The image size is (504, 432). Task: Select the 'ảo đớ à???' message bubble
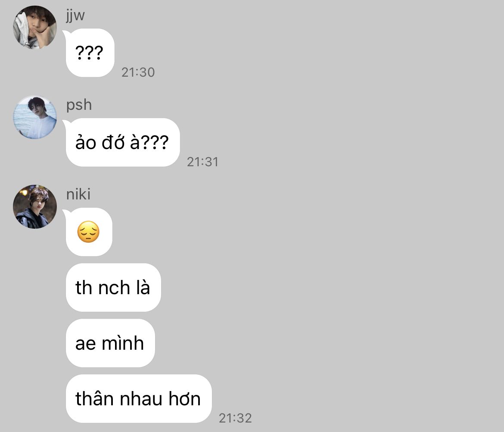[x=123, y=143]
